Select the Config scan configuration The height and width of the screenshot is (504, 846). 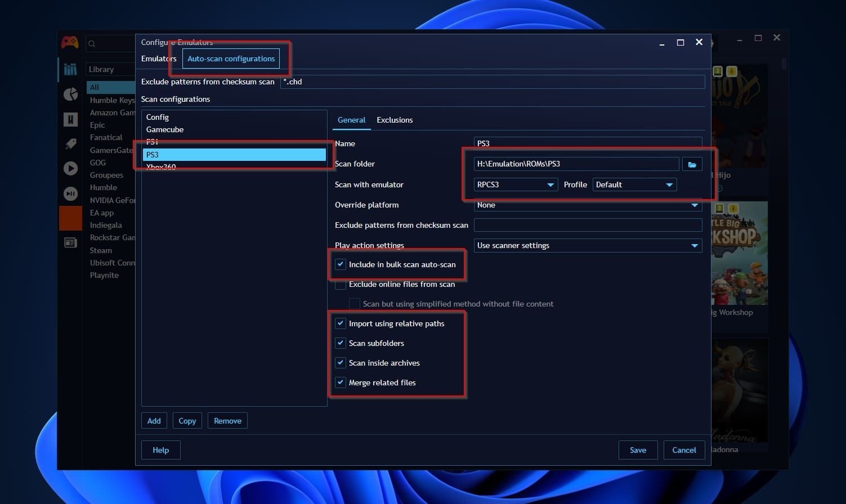234,117
